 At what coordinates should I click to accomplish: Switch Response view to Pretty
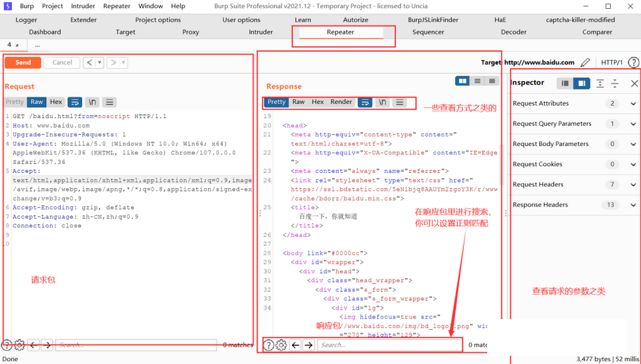click(x=277, y=102)
